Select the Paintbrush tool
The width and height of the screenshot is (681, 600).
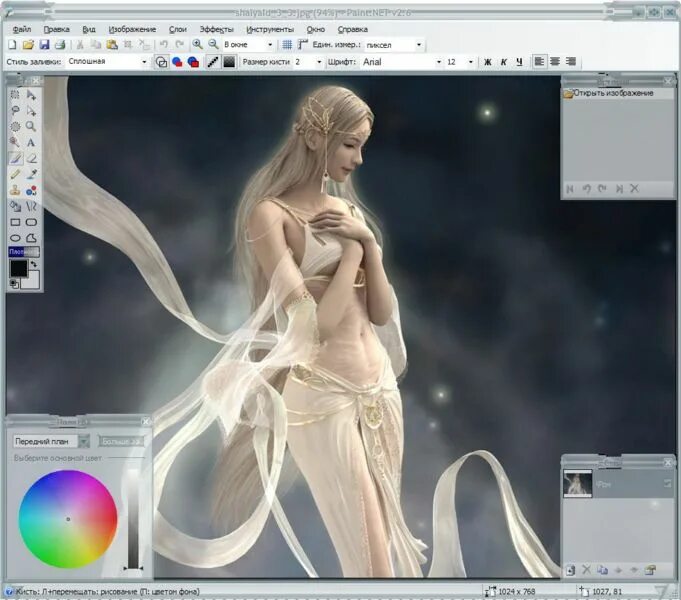click(15, 158)
